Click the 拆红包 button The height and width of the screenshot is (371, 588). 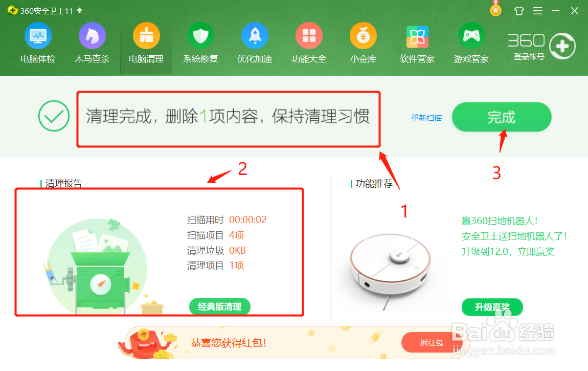tap(432, 342)
